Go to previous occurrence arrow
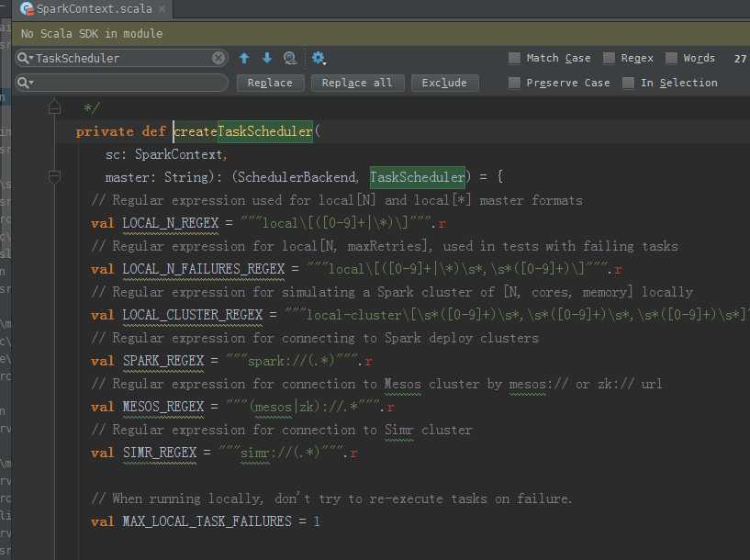The width and height of the screenshot is (750, 560). tap(244, 58)
